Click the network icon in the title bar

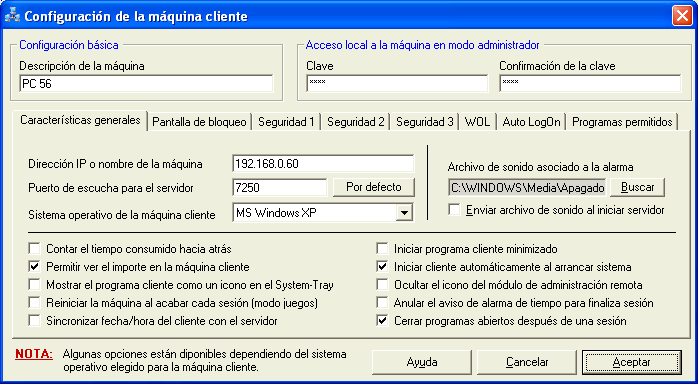pyautogui.click(x=12, y=16)
